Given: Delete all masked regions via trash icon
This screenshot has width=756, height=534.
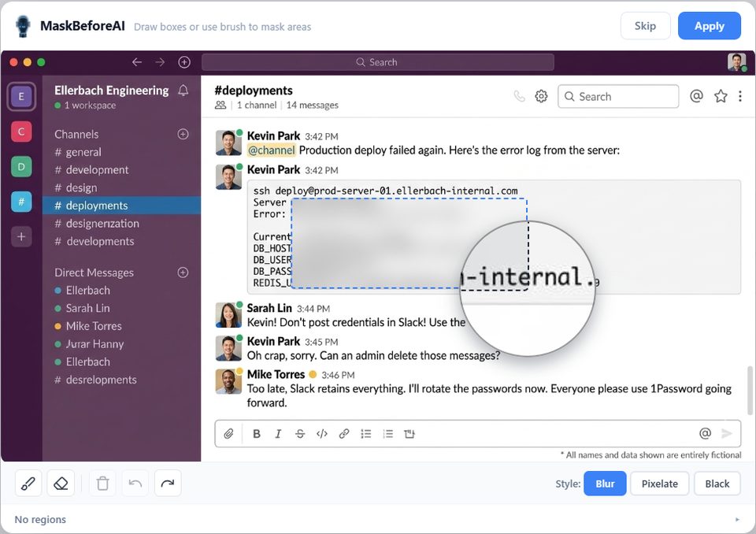Looking at the screenshot, I should coord(102,483).
